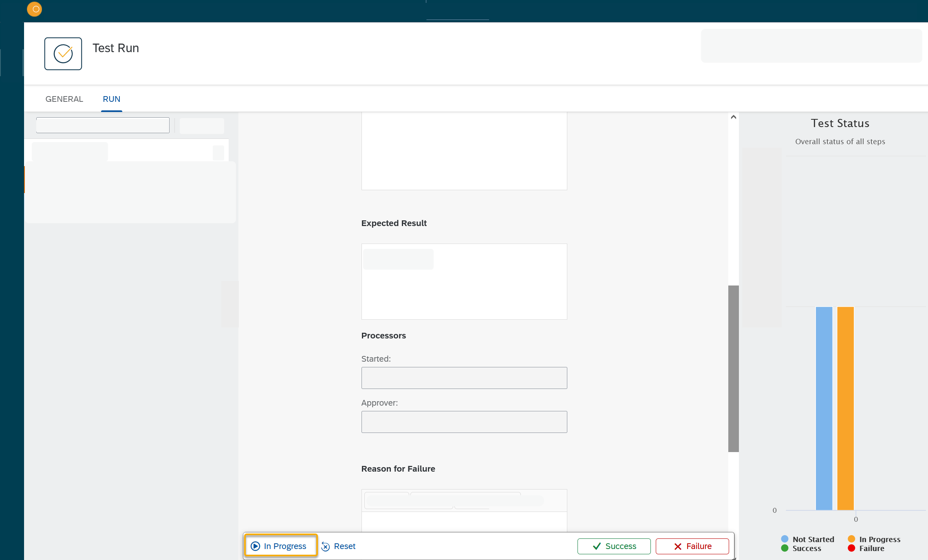Click the Reason for Failure editor area
Image resolution: width=928 pixels, height=560 pixels.
pos(464,522)
